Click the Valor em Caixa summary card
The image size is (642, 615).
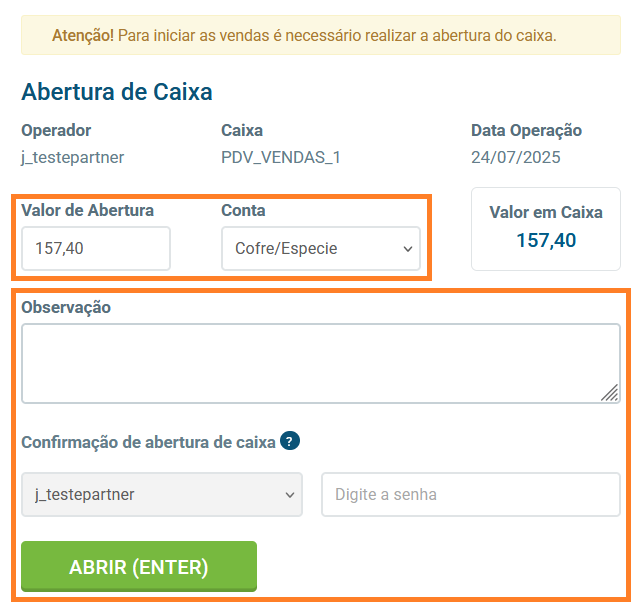tap(546, 227)
